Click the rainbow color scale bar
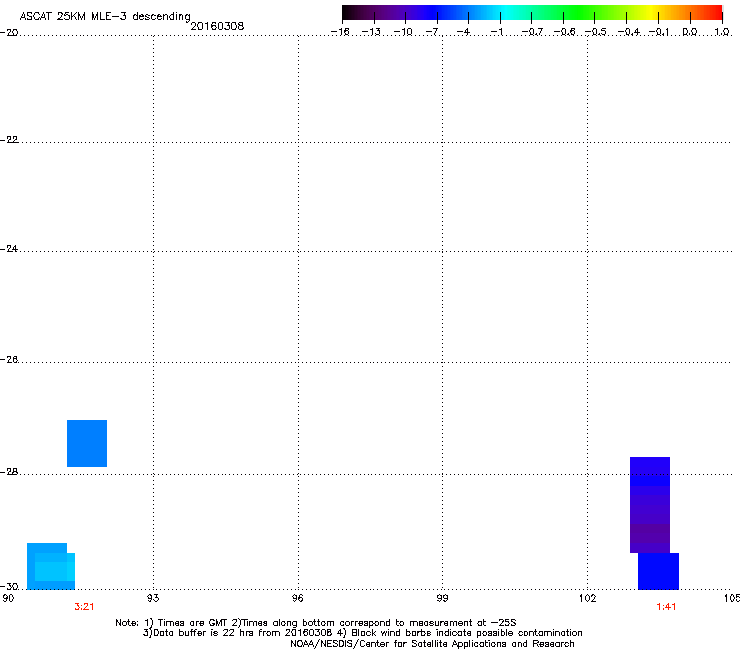This screenshot has height=650, width=740. coord(532,13)
